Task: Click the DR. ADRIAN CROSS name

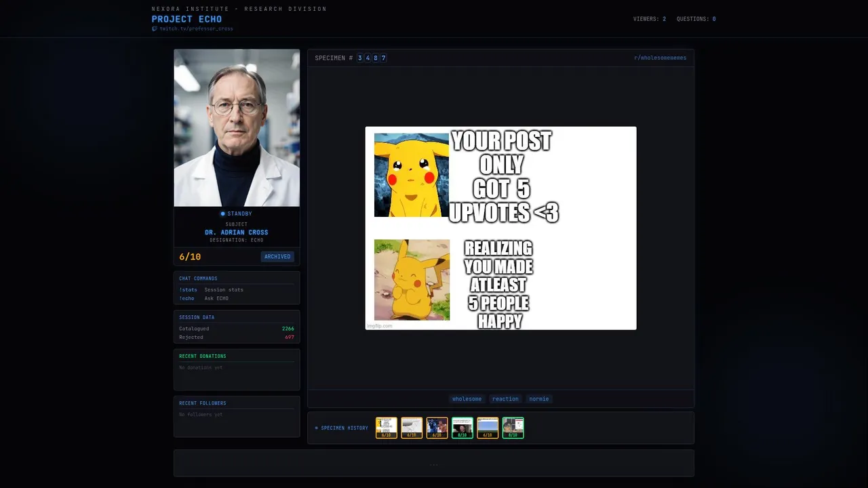Action: coord(237,232)
